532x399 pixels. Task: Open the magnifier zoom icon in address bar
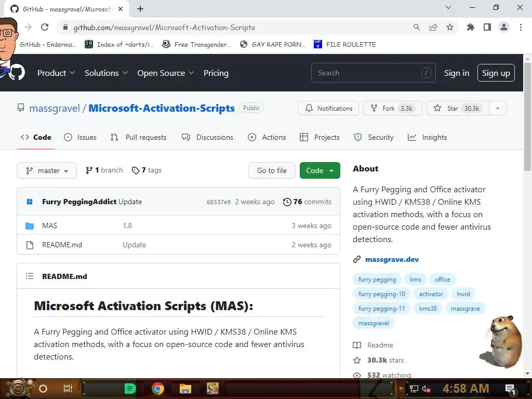point(416,27)
